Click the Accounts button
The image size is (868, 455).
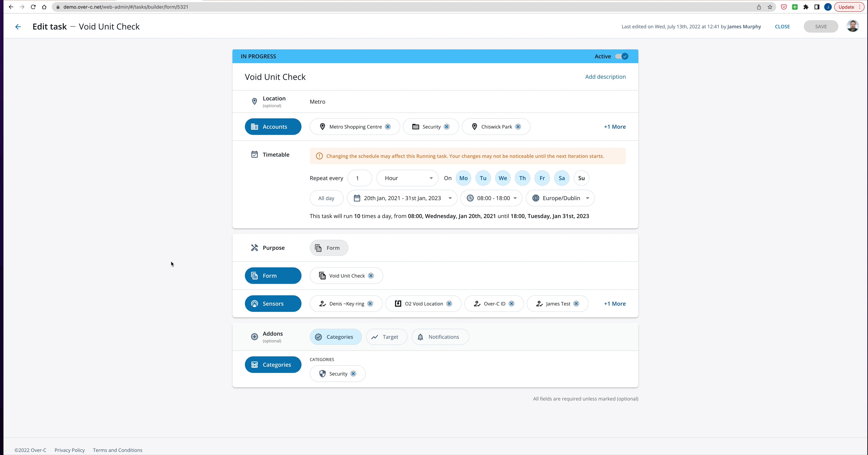point(273,127)
